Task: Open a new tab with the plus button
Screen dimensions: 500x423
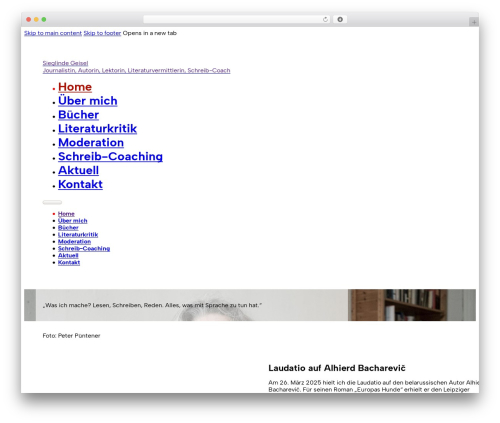Action: tap(474, 22)
